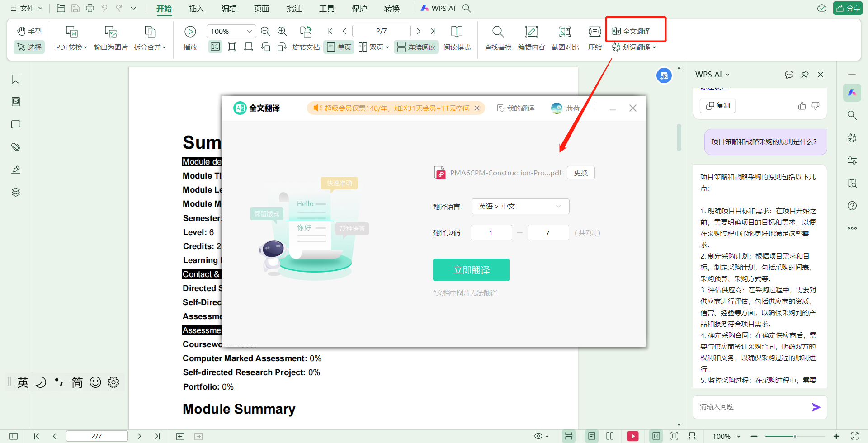Toggle 单页 single page view
The image size is (868, 443).
point(339,47)
